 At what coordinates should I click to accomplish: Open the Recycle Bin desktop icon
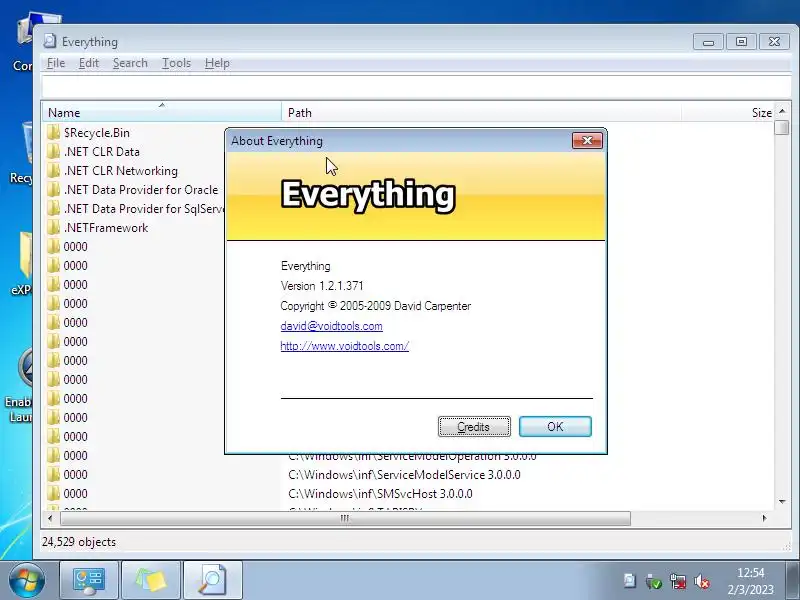(21, 153)
